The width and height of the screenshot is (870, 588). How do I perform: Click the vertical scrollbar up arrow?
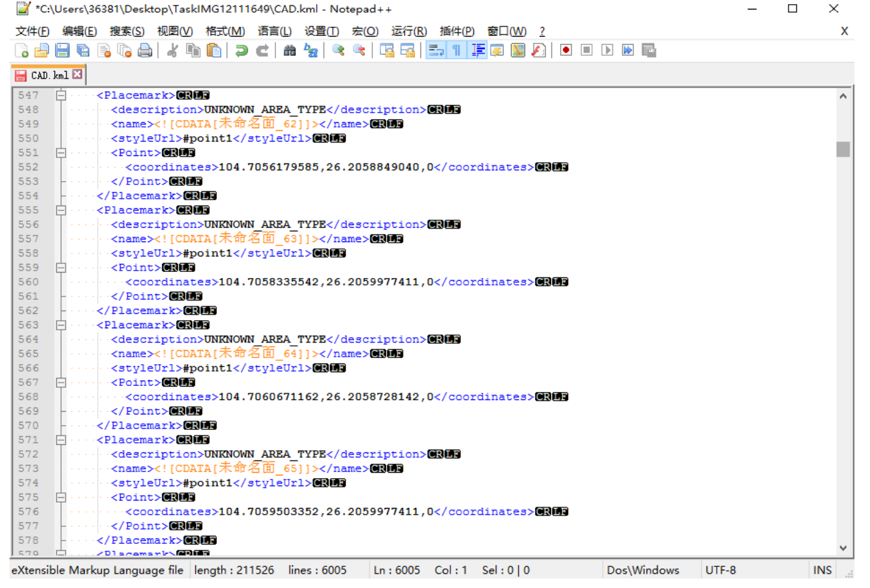(843, 96)
